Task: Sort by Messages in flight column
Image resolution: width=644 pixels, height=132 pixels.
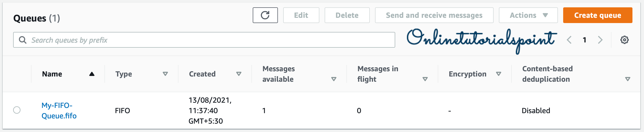Action: coord(425,79)
